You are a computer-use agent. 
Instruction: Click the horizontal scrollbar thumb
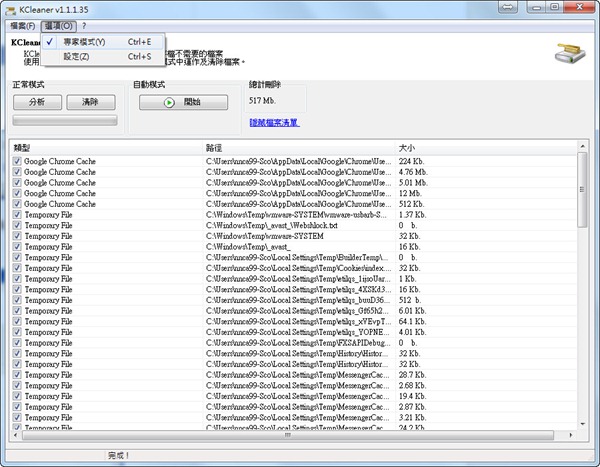[288, 435]
